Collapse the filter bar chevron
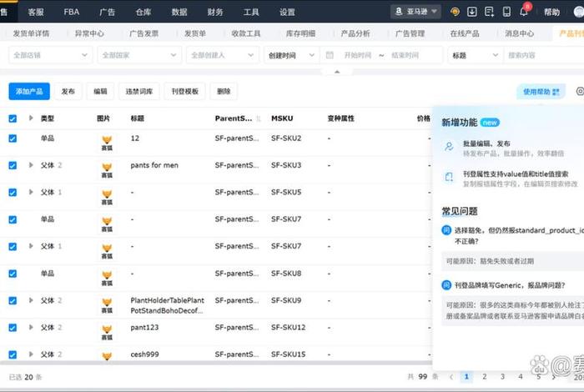 [x=337, y=72]
